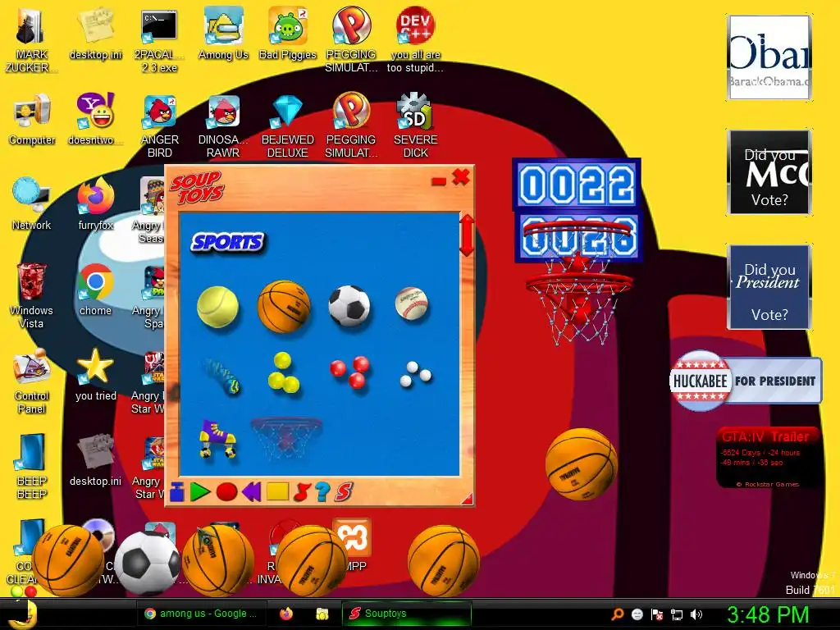840x630 pixels.
Task: Click the McCain 'Did you Vote?' gadget
Action: coord(769,172)
